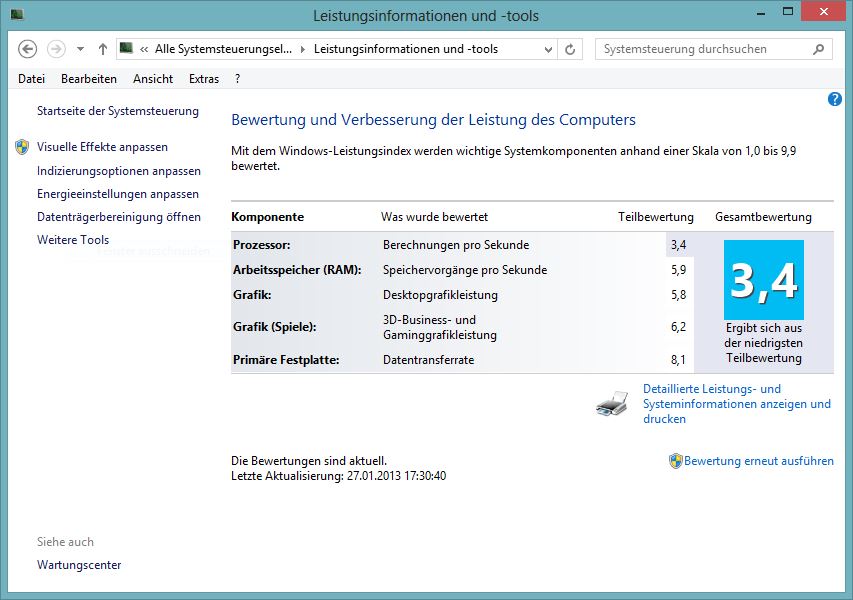Click the Back navigation arrow

[x=27, y=49]
